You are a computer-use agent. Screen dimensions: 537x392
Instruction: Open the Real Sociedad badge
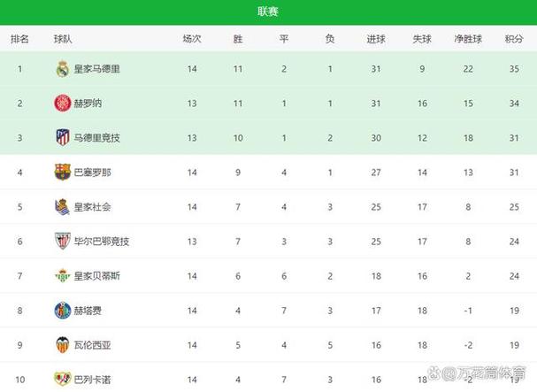63,207
